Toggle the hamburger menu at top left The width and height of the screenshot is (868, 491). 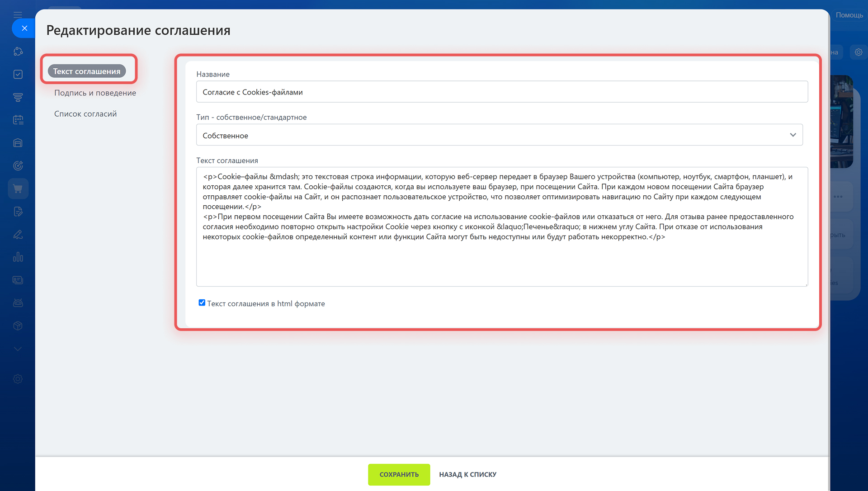pos(18,15)
